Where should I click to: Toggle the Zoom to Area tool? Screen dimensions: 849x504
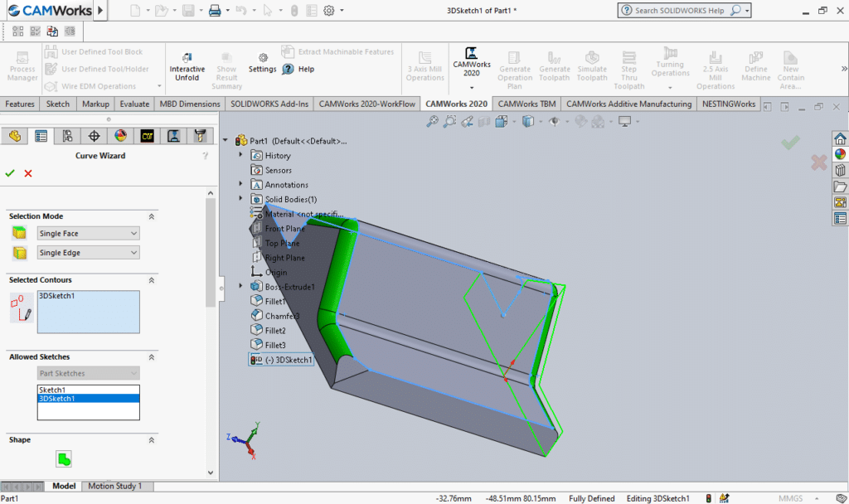pos(449,120)
